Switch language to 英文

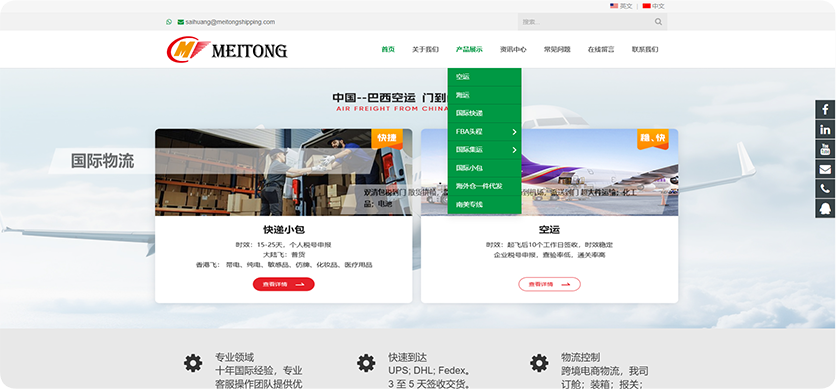pos(621,6)
